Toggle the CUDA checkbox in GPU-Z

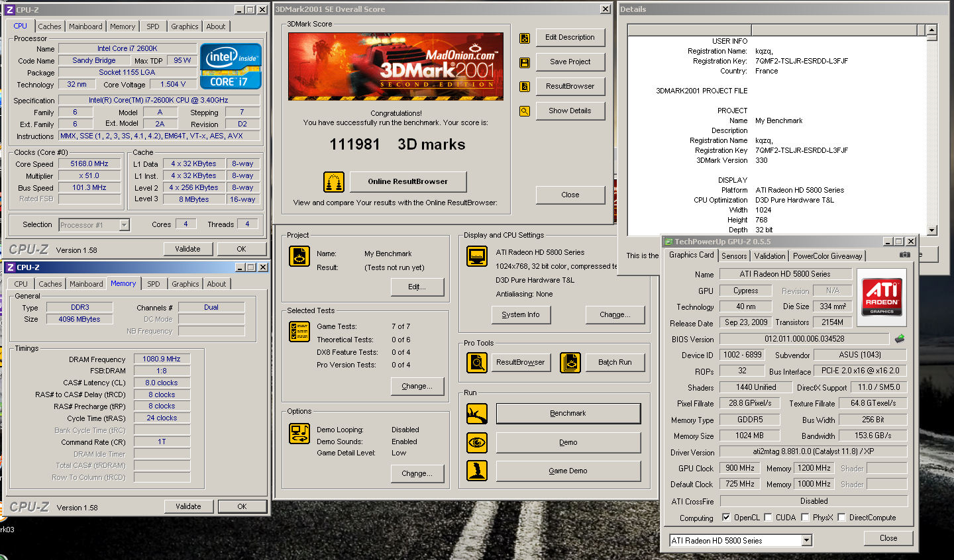(768, 518)
